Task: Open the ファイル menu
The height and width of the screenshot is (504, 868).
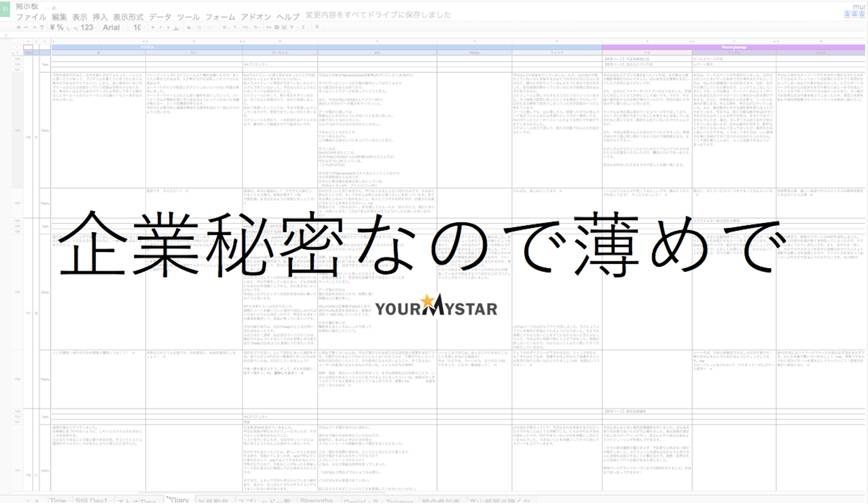Action: (31, 16)
